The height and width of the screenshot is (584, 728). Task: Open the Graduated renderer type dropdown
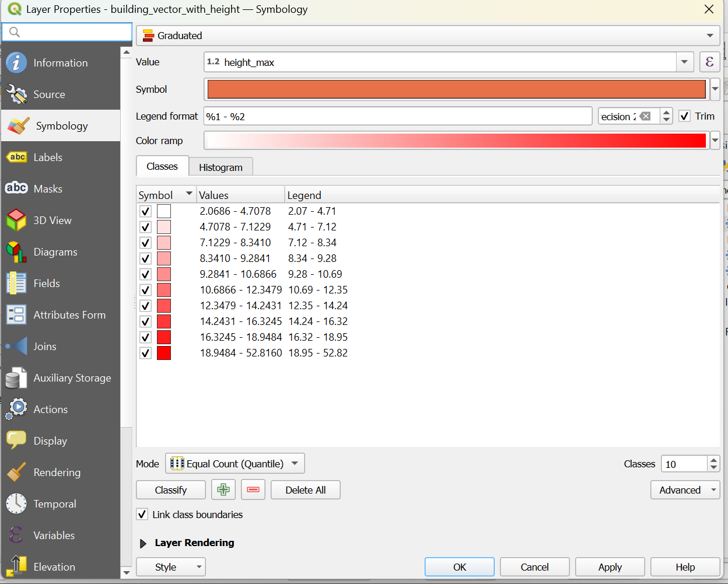(x=429, y=36)
